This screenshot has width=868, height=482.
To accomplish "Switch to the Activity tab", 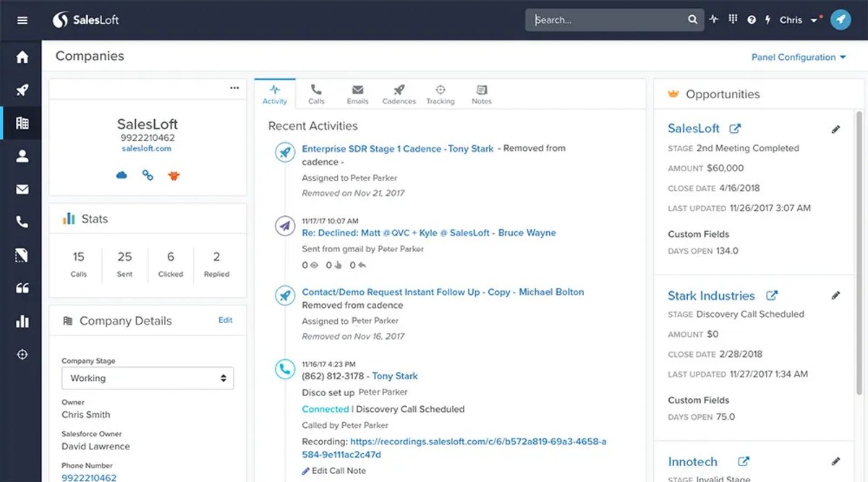I will (x=275, y=94).
